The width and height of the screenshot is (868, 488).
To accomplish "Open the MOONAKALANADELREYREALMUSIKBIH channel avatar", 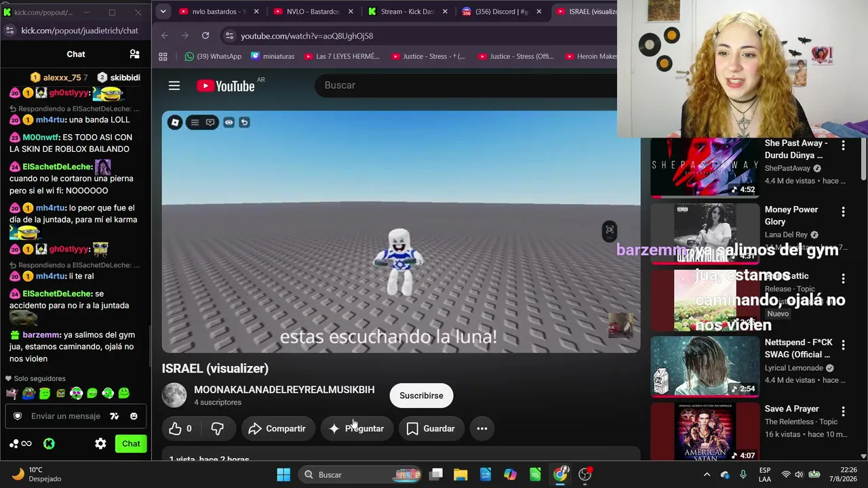I will [x=174, y=395].
